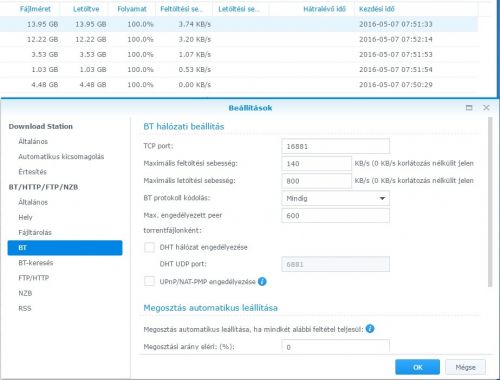Open Automatikus kicsomagolás settings
Screen dimensions: 500x380
click(x=61, y=157)
